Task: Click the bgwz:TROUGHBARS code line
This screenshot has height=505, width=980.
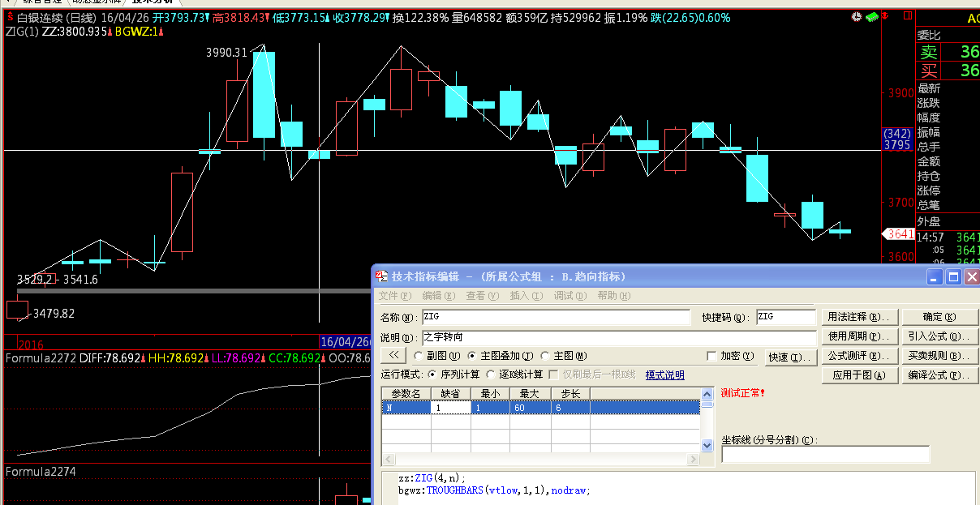Action: pos(494,490)
